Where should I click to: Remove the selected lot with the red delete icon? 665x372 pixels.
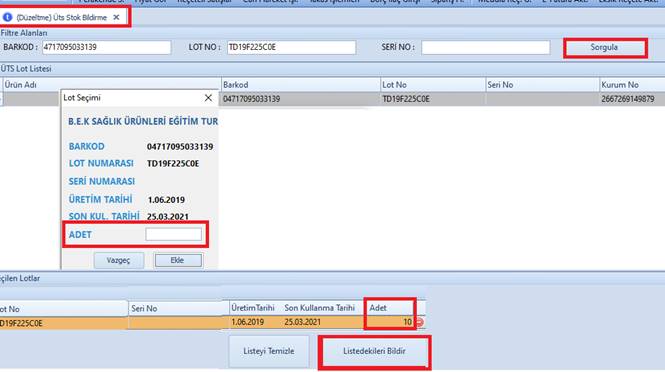point(419,322)
